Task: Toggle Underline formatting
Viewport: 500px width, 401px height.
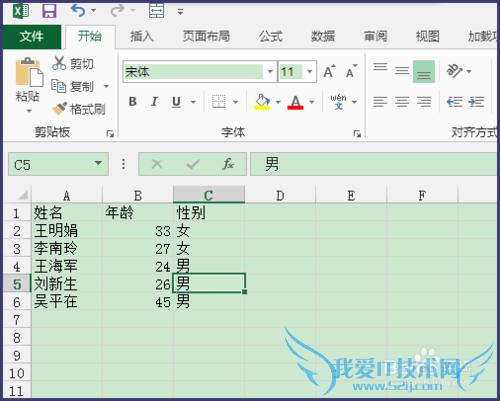Action: (x=176, y=102)
